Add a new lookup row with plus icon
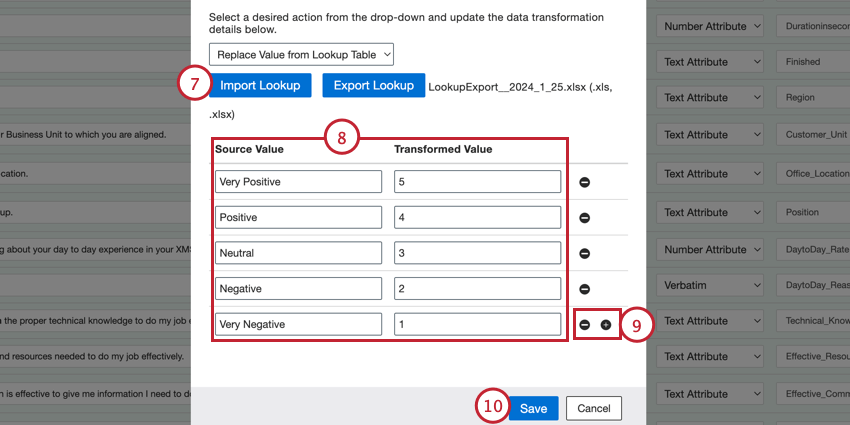The height and width of the screenshot is (425, 850). point(606,325)
